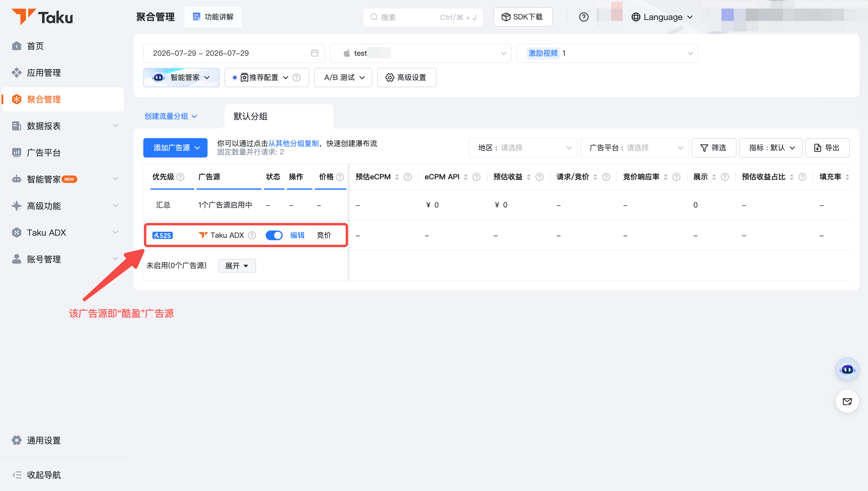Open the 广告平台 filter dropdown
This screenshot has height=491, width=868.
(634, 148)
